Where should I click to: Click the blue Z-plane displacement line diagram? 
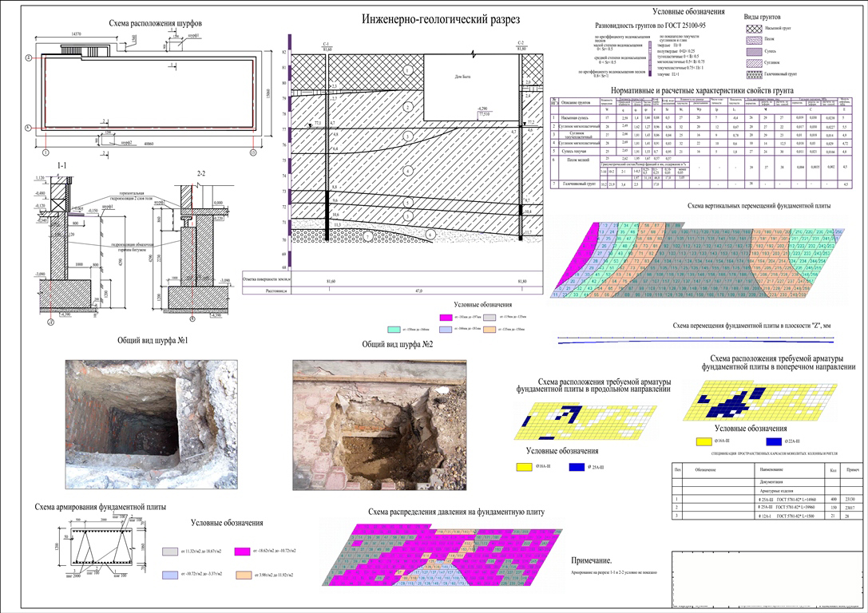click(x=696, y=340)
